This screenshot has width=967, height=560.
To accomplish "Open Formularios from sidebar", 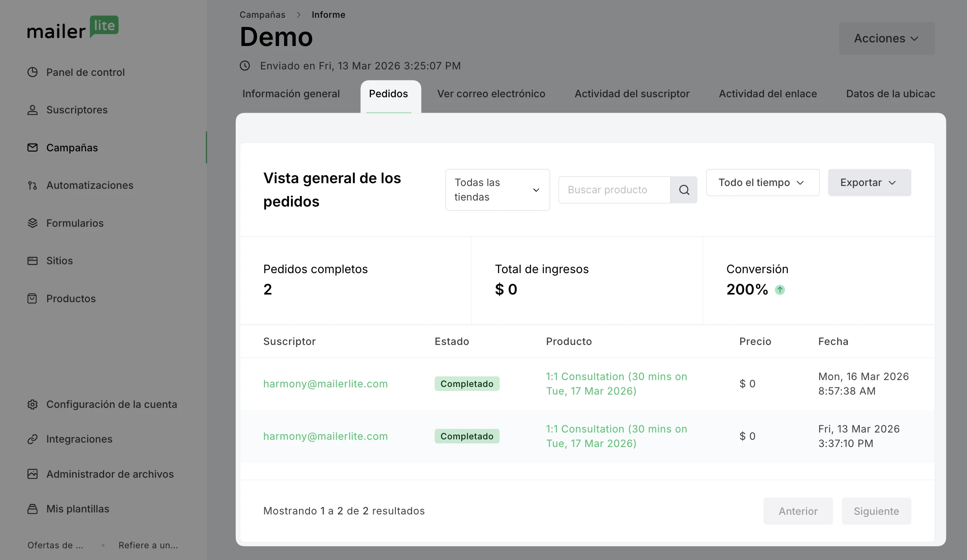I will point(75,223).
